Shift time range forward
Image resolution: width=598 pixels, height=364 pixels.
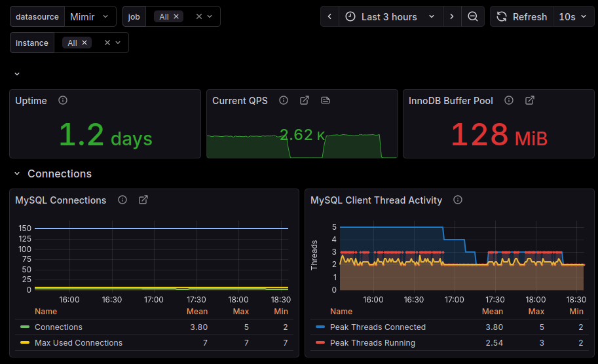pyautogui.click(x=452, y=16)
